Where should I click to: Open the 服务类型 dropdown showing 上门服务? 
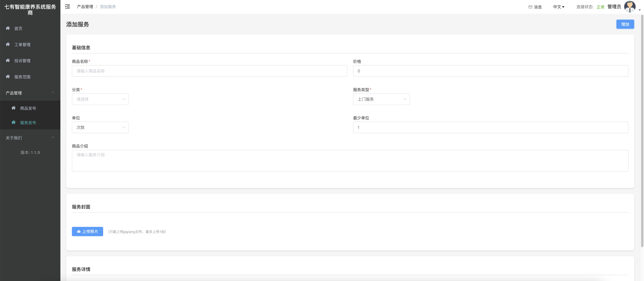point(381,99)
